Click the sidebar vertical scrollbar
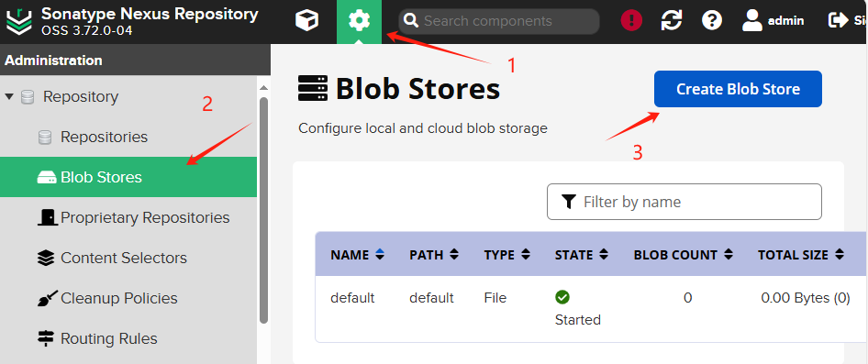The width and height of the screenshot is (868, 364). (x=263, y=210)
